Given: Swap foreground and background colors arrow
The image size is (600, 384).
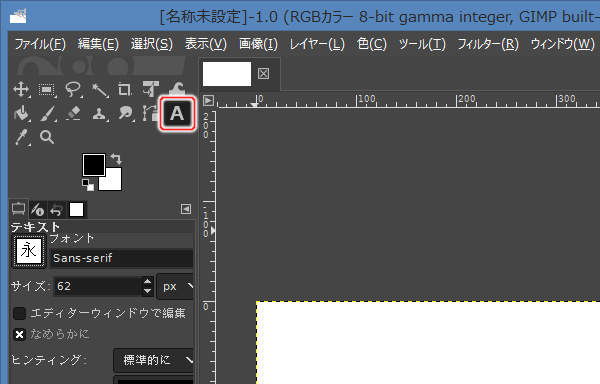Looking at the screenshot, I should pos(116,158).
